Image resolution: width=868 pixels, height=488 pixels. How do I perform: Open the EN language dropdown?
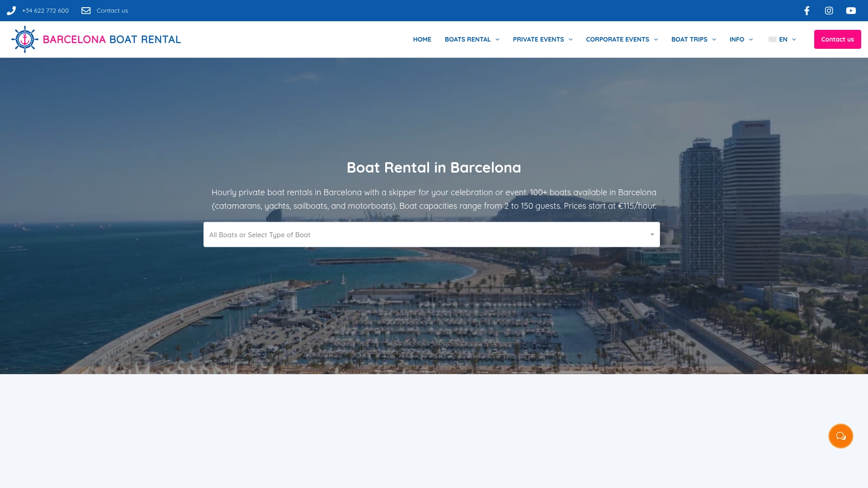tap(783, 39)
